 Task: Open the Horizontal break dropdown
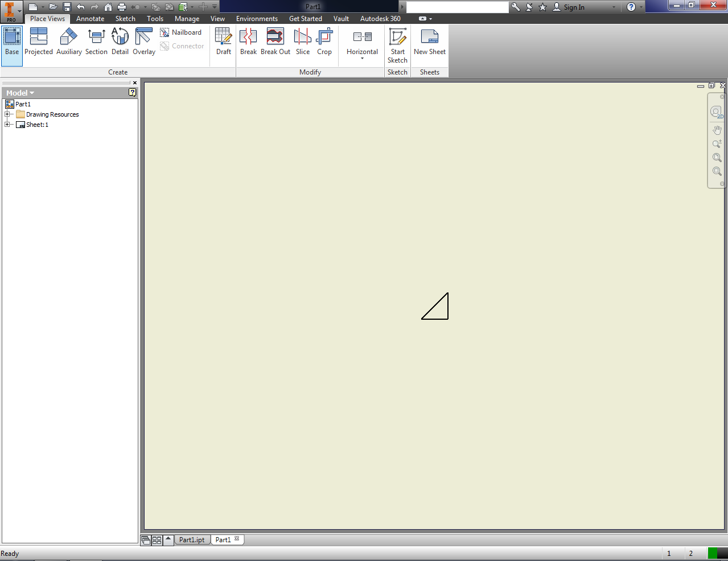coord(362,57)
